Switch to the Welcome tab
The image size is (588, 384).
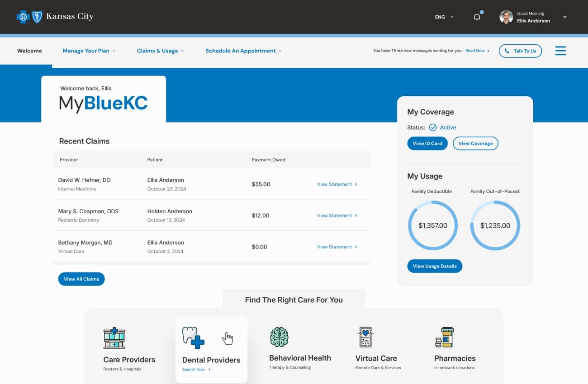coord(29,51)
